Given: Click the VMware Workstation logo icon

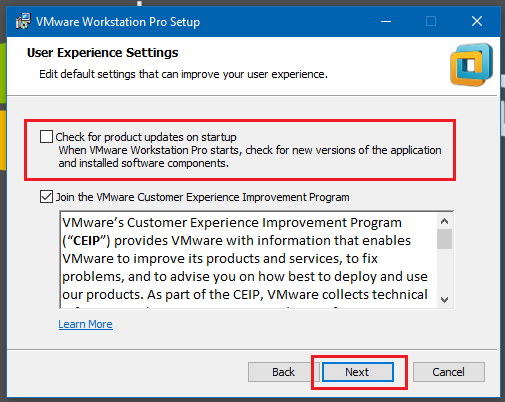Looking at the screenshot, I should click(x=471, y=65).
